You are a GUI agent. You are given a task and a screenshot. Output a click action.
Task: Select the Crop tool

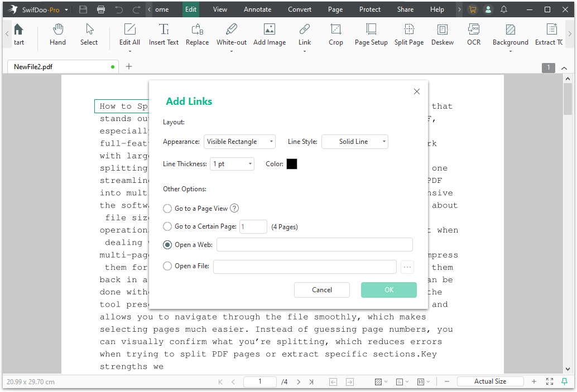point(335,35)
